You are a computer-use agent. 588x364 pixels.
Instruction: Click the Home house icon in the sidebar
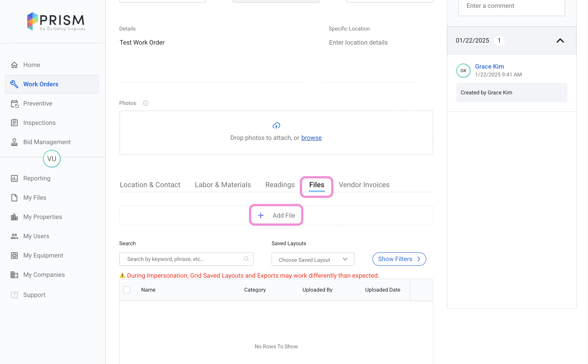(14, 65)
